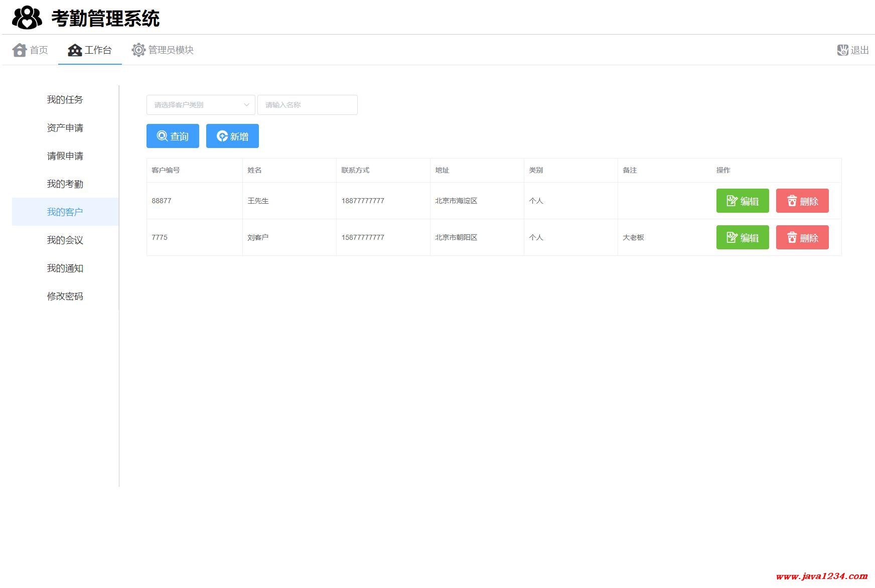Image resolution: width=875 pixels, height=588 pixels.
Task: Open 资产申请 in the sidebar
Action: click(65, 127)
